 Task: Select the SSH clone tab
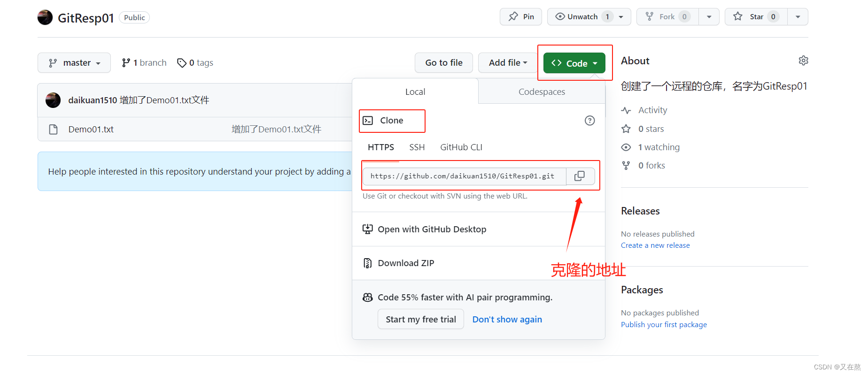pos(417,147)
